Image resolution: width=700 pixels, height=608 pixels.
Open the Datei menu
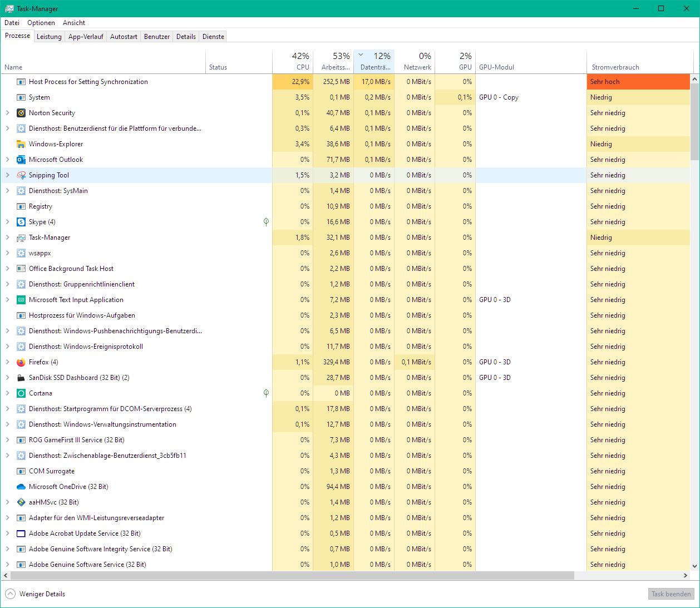click(12, 23)
